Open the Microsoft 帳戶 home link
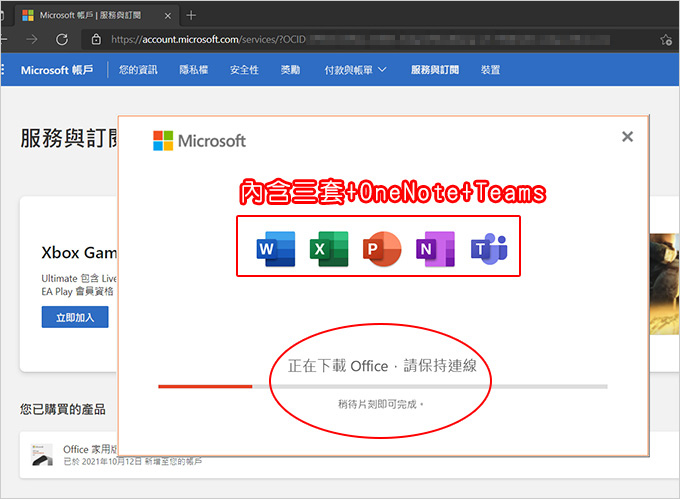Viewport: 680px width, 499px height. click(57, 70)
